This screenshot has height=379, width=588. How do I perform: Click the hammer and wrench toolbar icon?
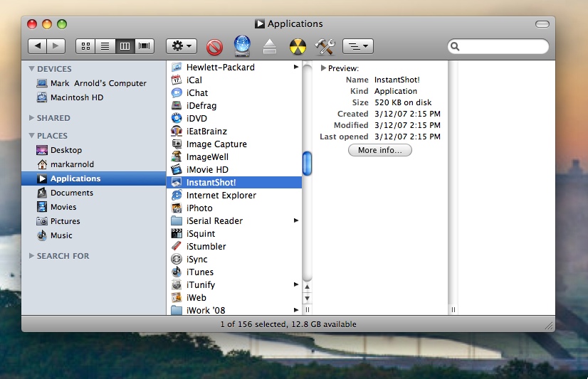[x=325, y=47]
